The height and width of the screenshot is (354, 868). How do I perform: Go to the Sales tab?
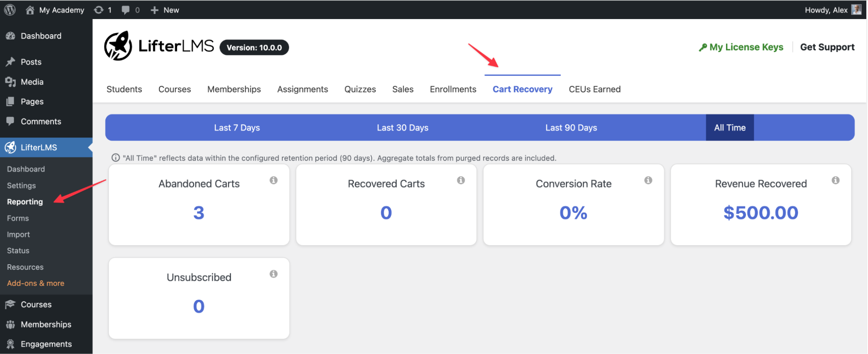coord(403,89)
